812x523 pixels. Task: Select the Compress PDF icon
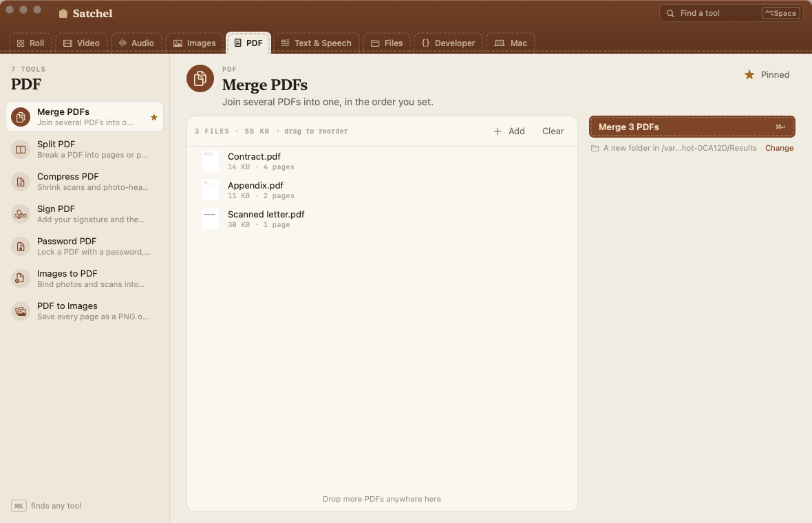[21, 182]
